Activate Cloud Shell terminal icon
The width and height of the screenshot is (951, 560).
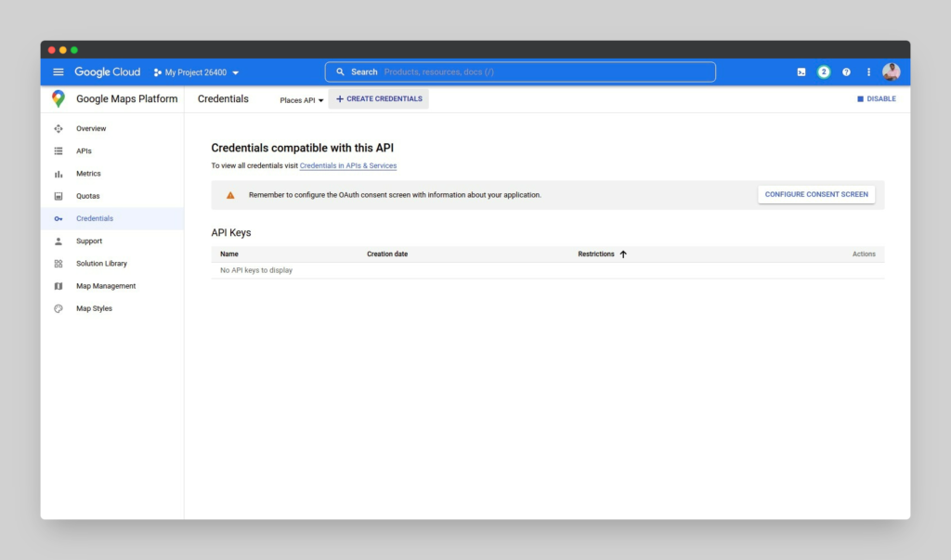(x=801, y=72)
